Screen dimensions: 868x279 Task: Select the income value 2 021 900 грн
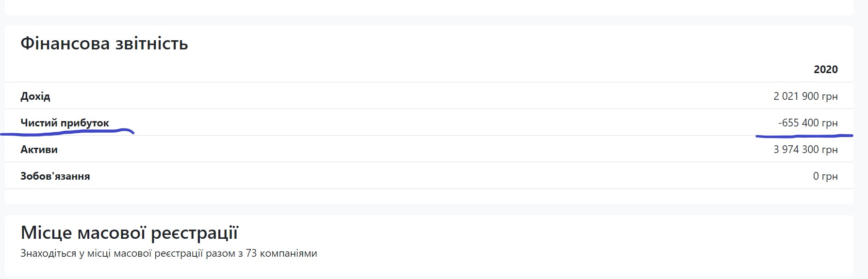[x=805, y=96]
